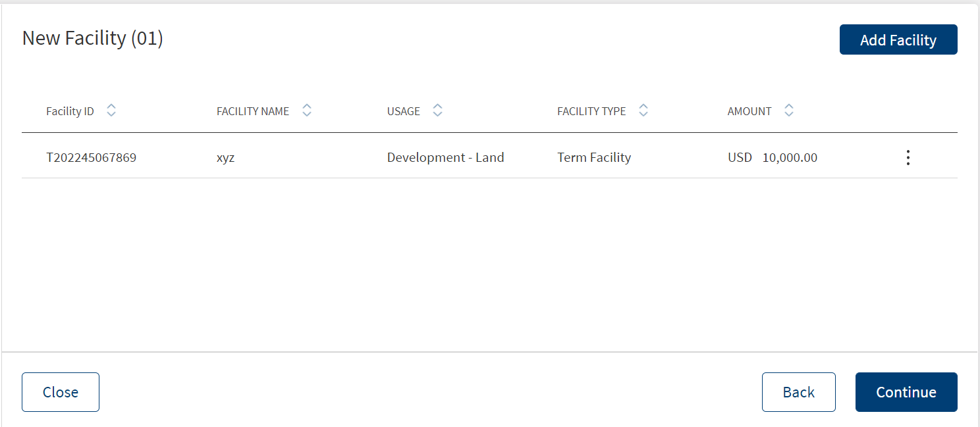Click the AMOUNT header label

(x=749, y=111)
